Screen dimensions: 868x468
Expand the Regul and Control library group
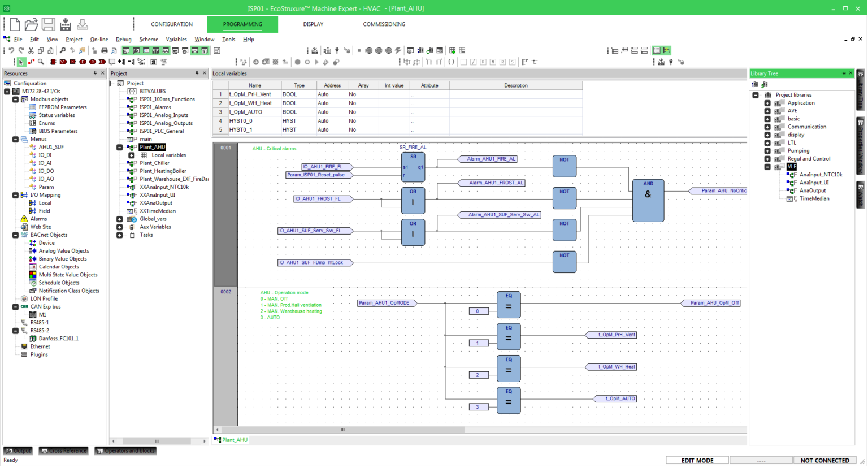(x=766, y=159)
